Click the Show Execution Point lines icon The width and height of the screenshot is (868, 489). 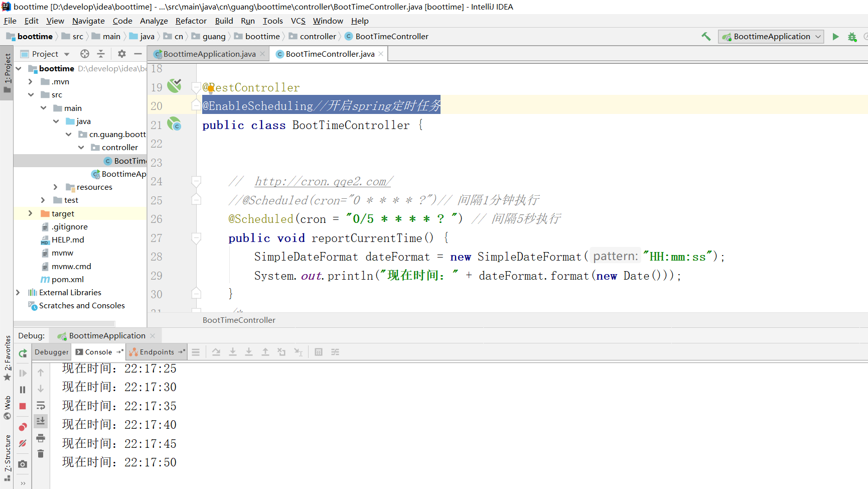196,352
